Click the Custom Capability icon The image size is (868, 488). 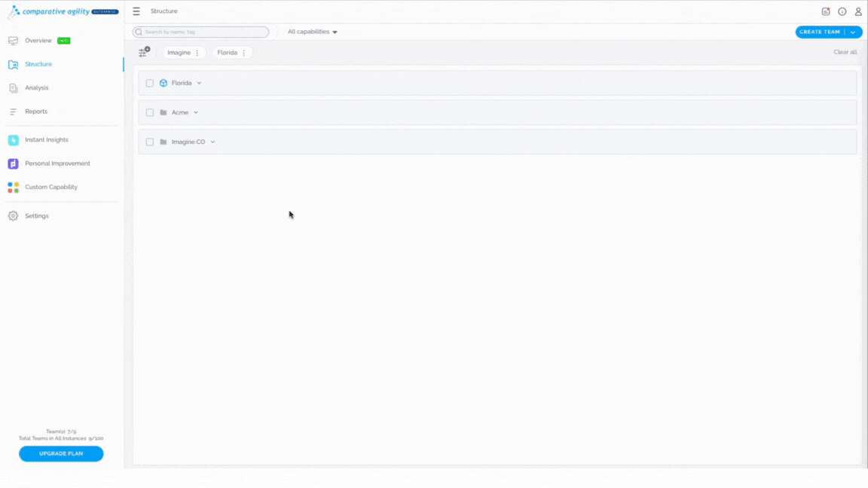point(14,187)
